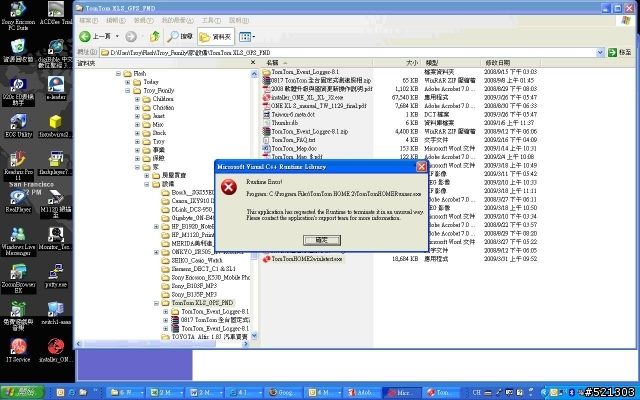Image resolution: width=640 pixels, height=400 pixels.
Task: Expand the Children folder node
Action: (x=137, y=99)
